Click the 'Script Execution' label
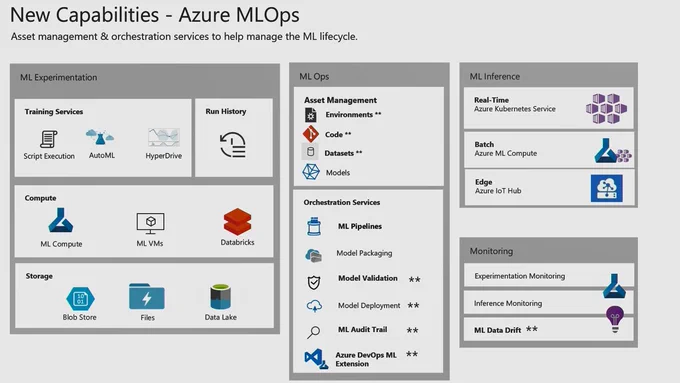This screenshot has height=383, width=680. [49, 156]
